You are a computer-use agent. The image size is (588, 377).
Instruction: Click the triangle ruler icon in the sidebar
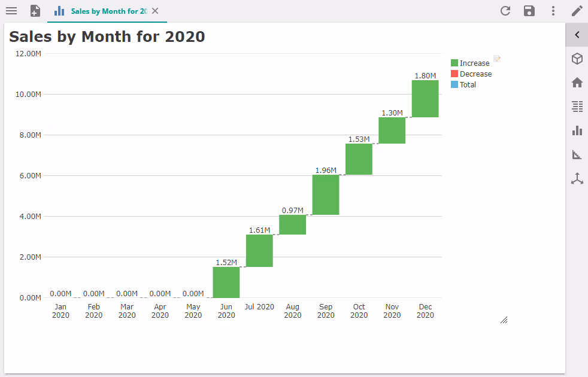[x=577, y=155]
